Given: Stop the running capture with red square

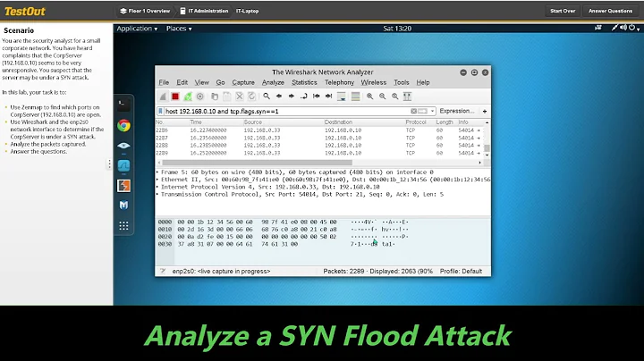Looking at the screenshot, I should coord(175,97).
